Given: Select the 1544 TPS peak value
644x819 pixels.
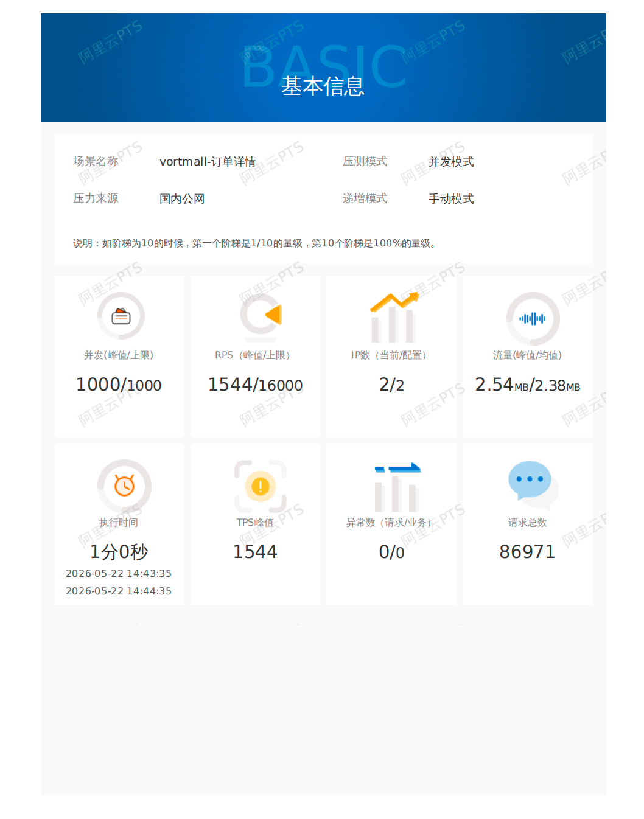Looking at the screenshot, I should [255, 552].
